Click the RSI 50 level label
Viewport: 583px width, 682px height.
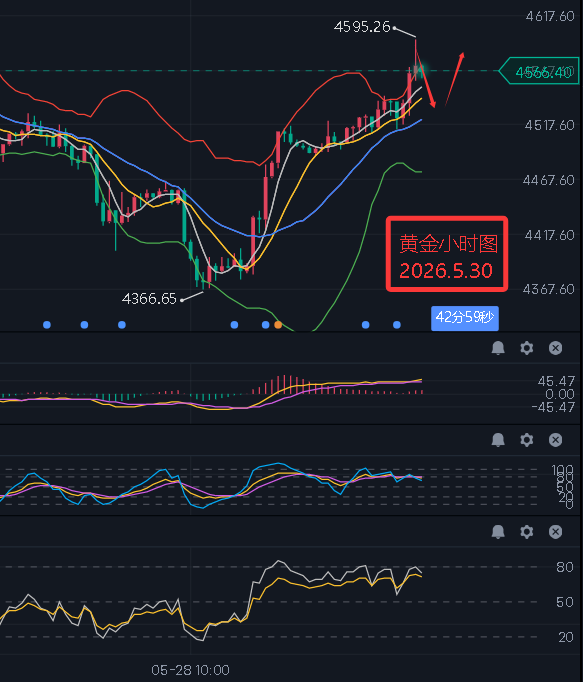click(x=565, y=602)
